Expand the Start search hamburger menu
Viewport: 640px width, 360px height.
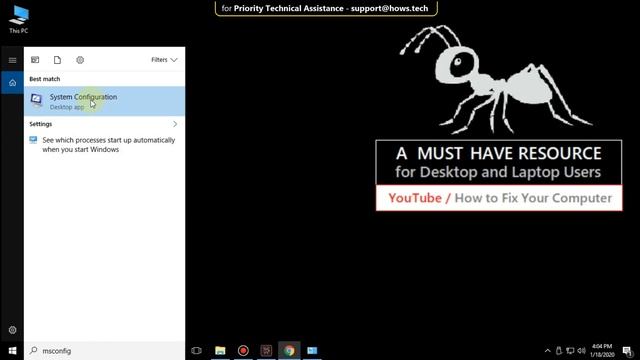pos(12,60)
